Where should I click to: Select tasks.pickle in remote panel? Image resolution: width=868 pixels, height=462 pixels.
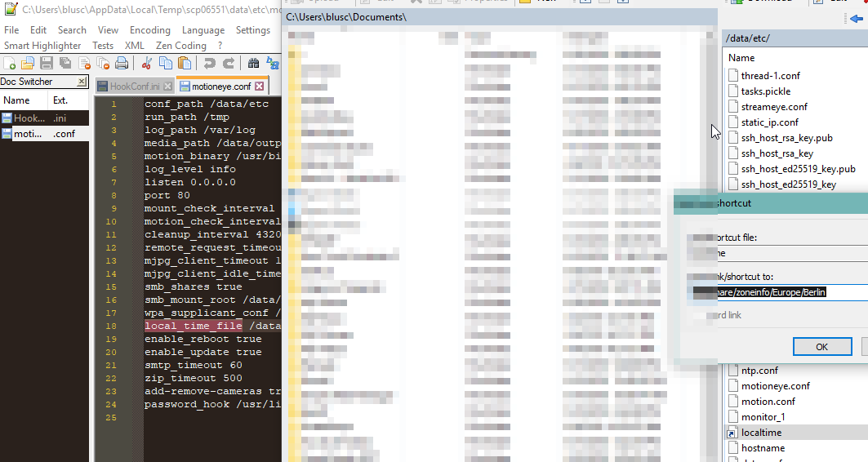pos(766,91)
